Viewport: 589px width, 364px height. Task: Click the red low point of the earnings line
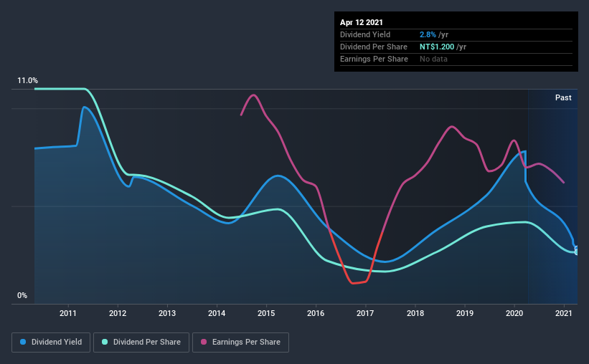click(353, 282)
